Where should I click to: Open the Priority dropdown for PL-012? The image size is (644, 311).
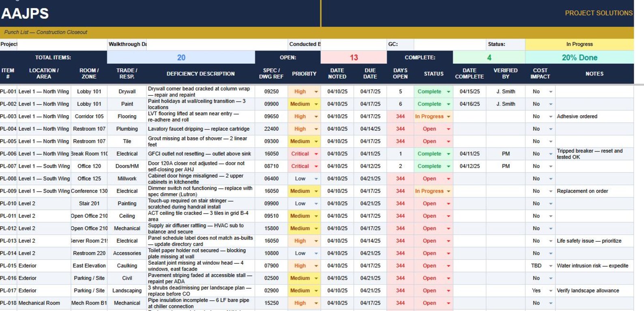point(316,229)
